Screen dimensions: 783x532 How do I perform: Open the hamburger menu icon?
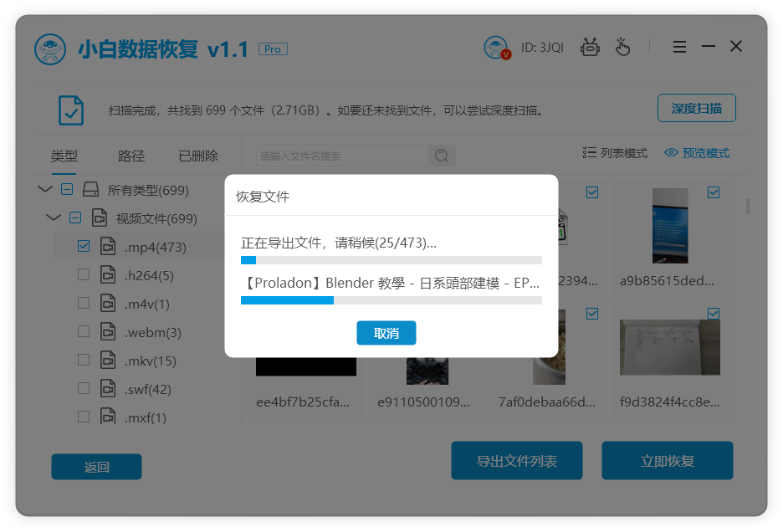click(679, 47)
